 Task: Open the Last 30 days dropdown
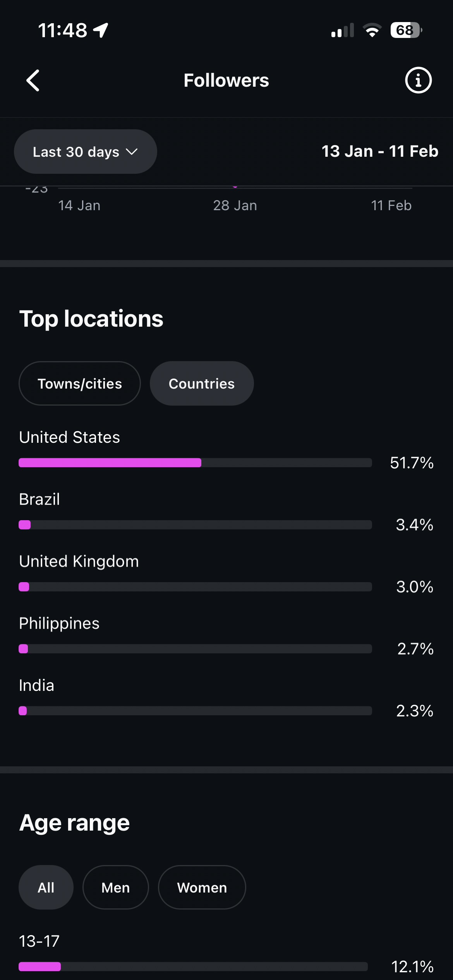[85, 152]
